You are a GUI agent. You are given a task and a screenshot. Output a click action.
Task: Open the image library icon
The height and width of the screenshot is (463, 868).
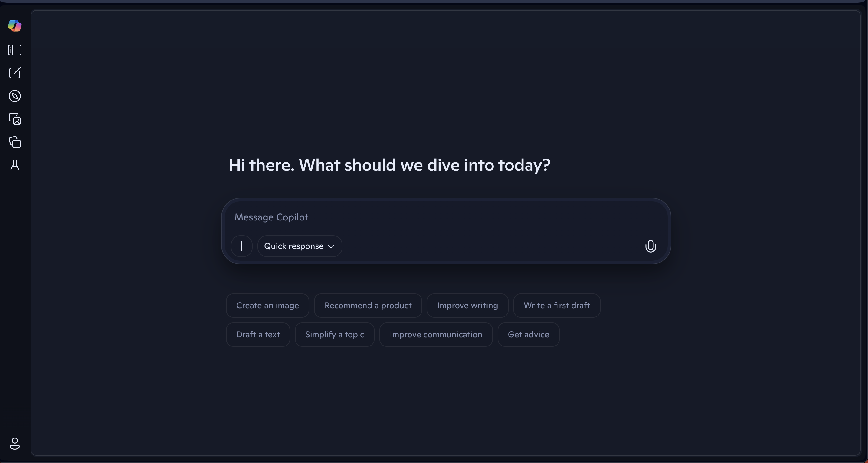[15, 119]
